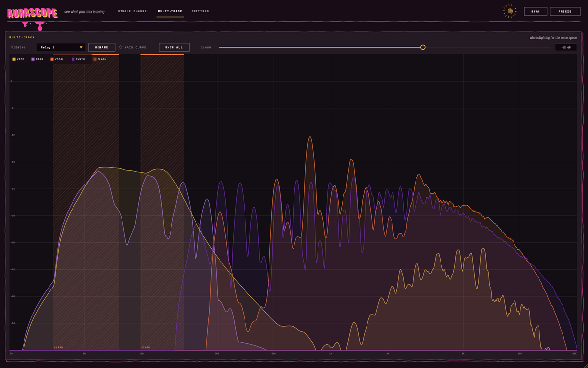Click the Clash threshold slider handle
This screenshot has width=588, height=368.
pos(423,47)
